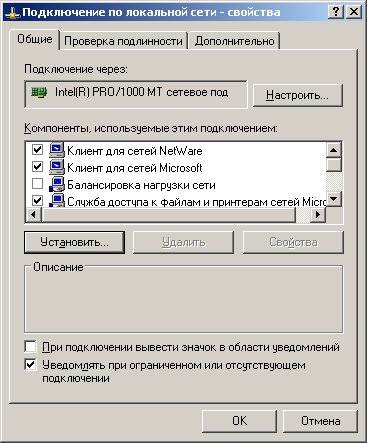Viewport: 367px width, 443px height.
Task: Click the title bar network connection icon
Action: [13, 13]
